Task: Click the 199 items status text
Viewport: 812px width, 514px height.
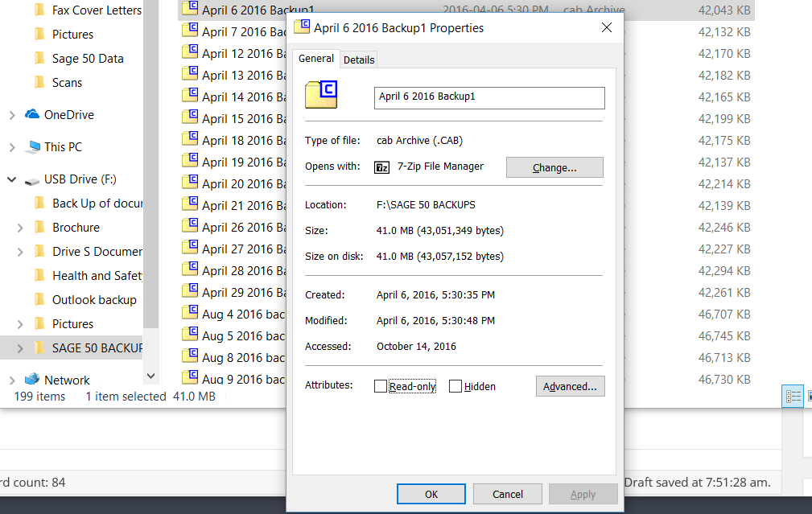Action: coord(40,397)
